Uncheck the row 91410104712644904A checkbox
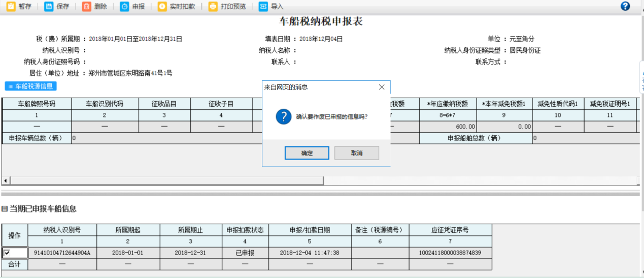The height and width of the screenshot is (280, 644). [x=7, y=253]
